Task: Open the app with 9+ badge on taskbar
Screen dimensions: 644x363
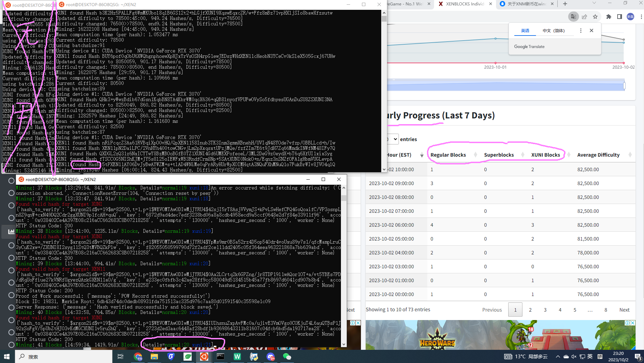Action: tap(270, 357)
